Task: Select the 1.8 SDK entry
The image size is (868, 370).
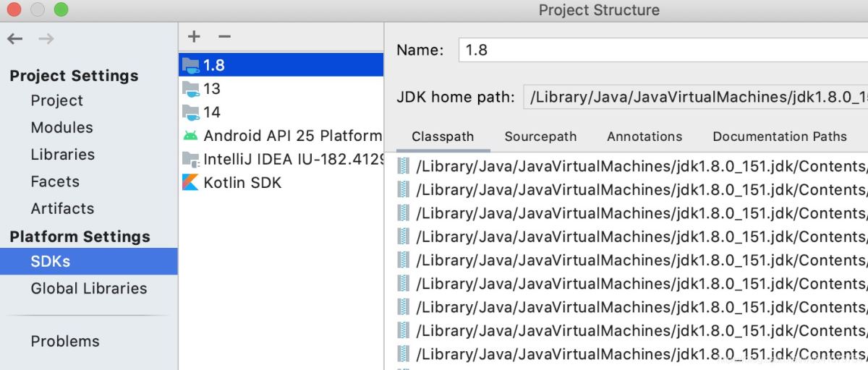Action: click(x=214, y=65)
